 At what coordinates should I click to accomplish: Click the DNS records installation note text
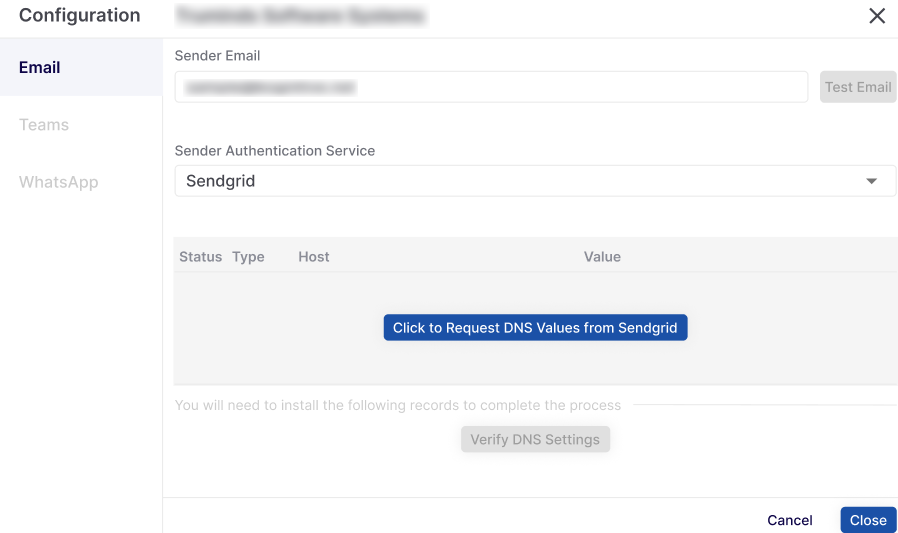click(x=398, y=405)
